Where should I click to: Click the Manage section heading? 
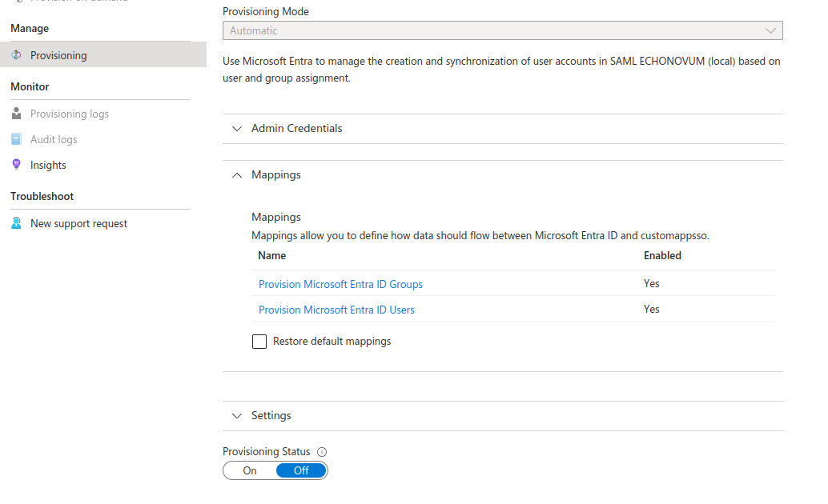(x=30, y=29)
